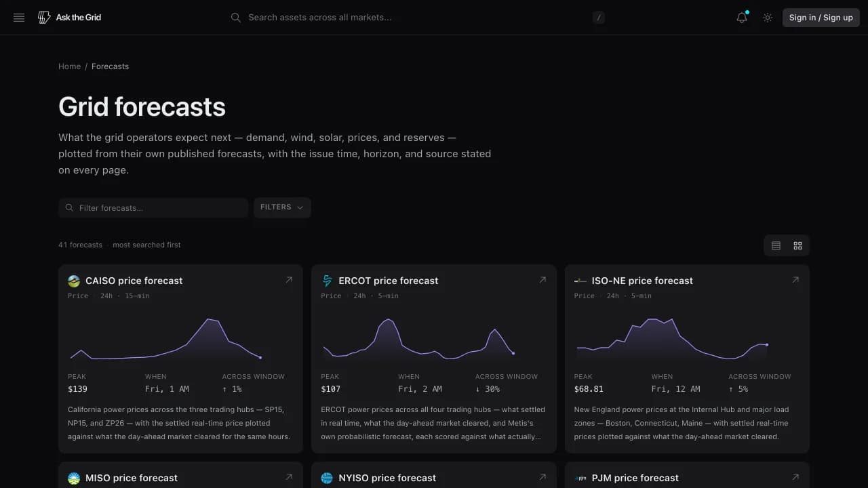868x488 pixels.
Task: Click the CAISO price chart
Action: [x=166, y=338]
